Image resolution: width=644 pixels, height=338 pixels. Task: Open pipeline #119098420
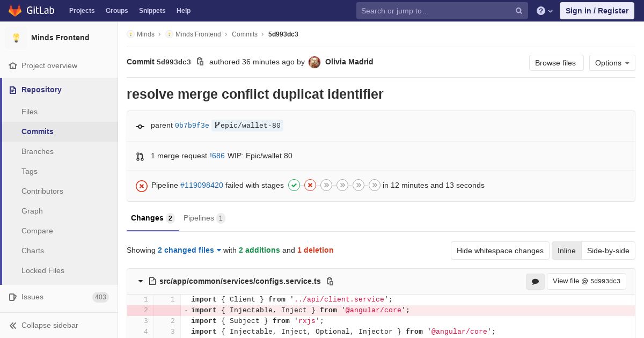202,185
